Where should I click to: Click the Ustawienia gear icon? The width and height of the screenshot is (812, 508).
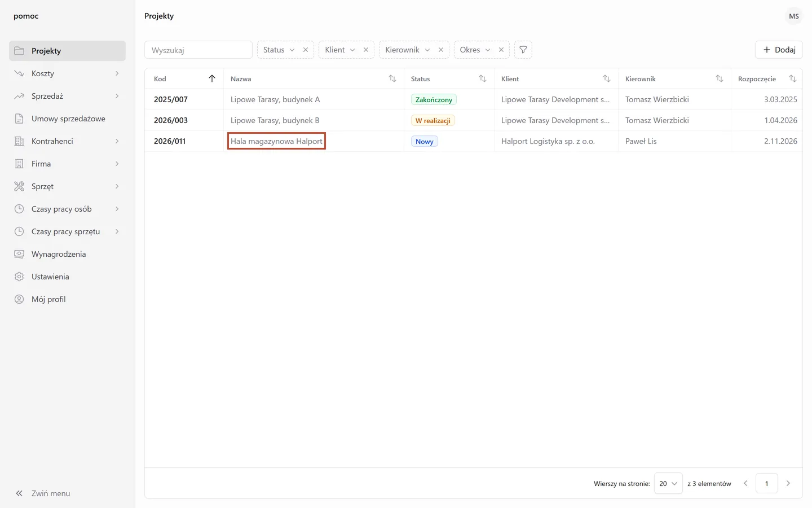(19, 277)
